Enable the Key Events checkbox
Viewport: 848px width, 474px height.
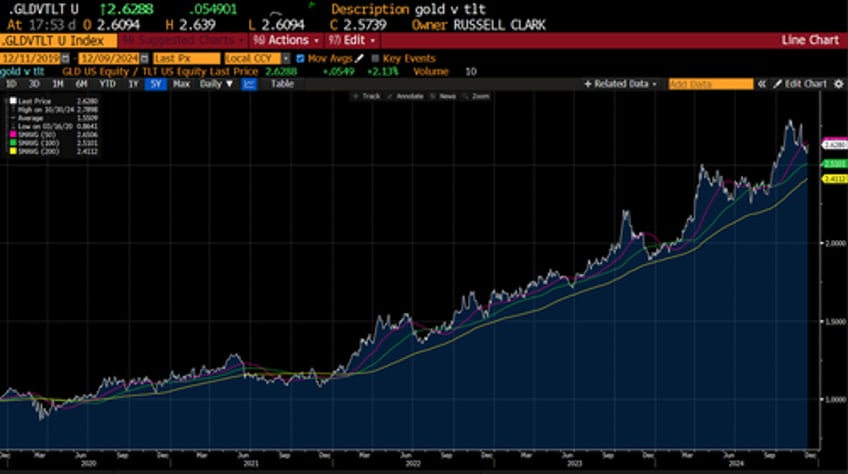375,58
